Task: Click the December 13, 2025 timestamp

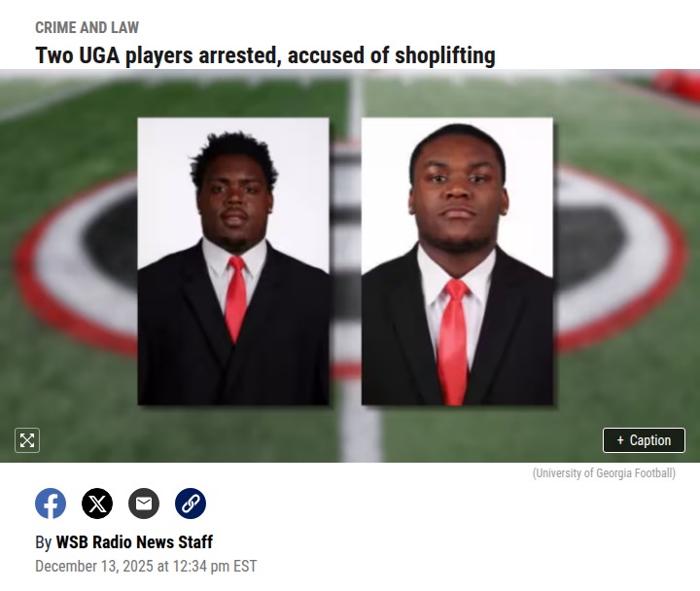Action: [x=146, y=566]
